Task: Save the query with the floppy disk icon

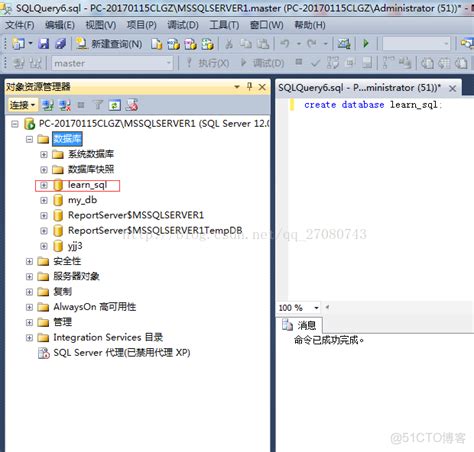Action: click(x=43, y=43)
